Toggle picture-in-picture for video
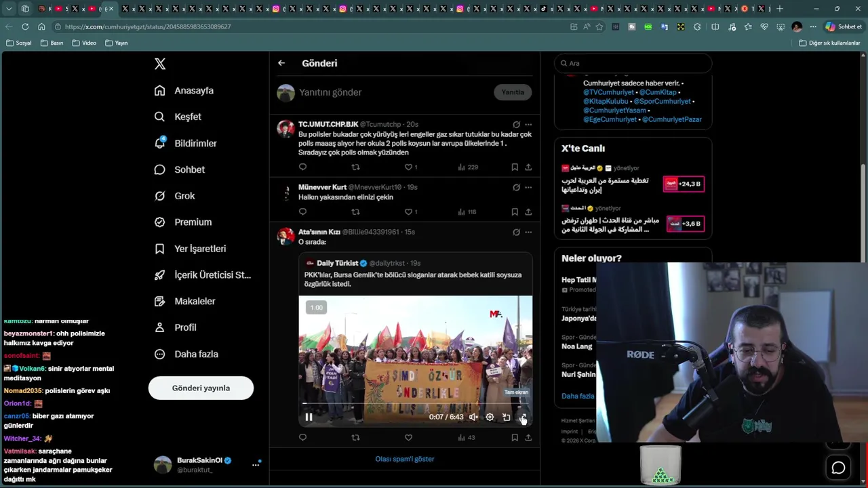Viewport: 868px width, 488px height. [x=506, y=417]
